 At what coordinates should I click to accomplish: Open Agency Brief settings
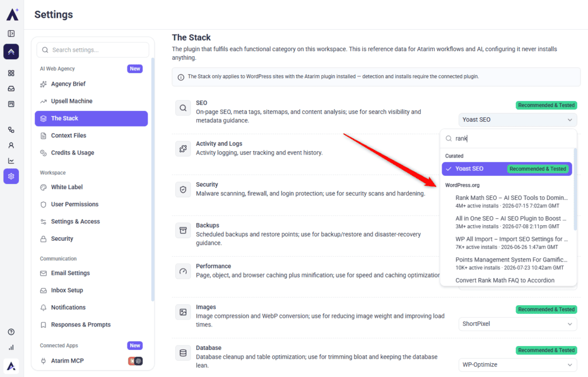coord(91,84)
